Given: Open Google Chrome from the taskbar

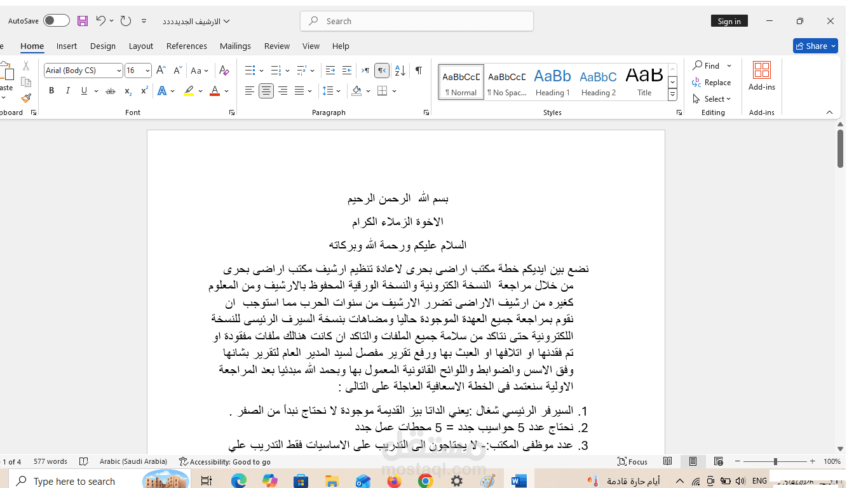Looking at the screenshot, I should (x=426, y=481).
